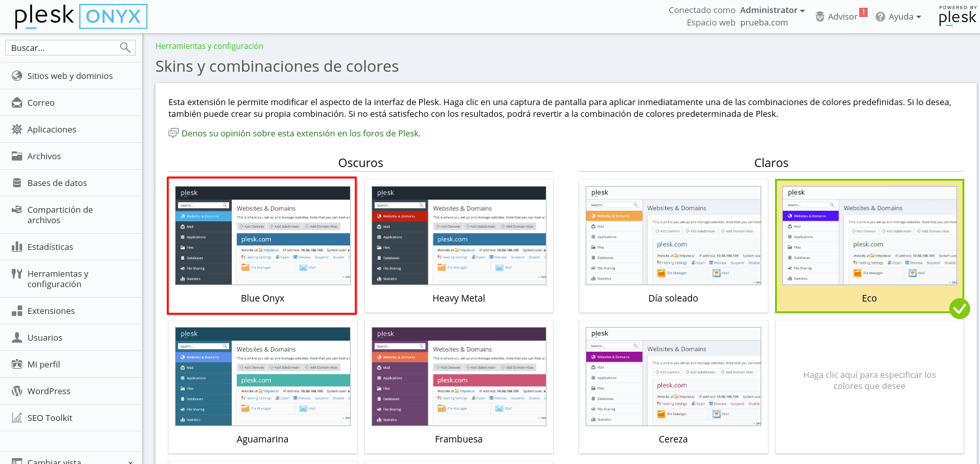Click the Plesk Onyx logo
Screen dimensions: 980x464
[81, 16]
